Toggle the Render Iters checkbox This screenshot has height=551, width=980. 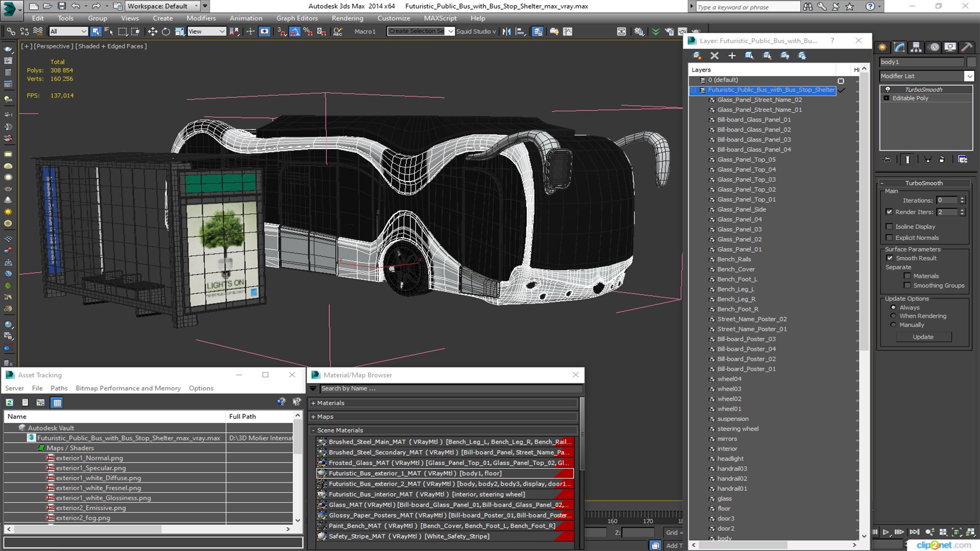(889, 212)
